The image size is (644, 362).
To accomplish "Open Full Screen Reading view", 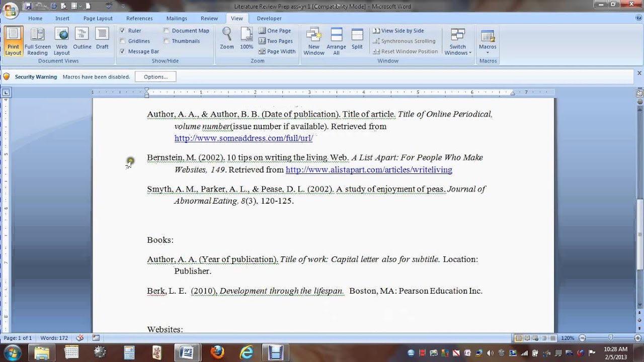I will tap(38, 41).
